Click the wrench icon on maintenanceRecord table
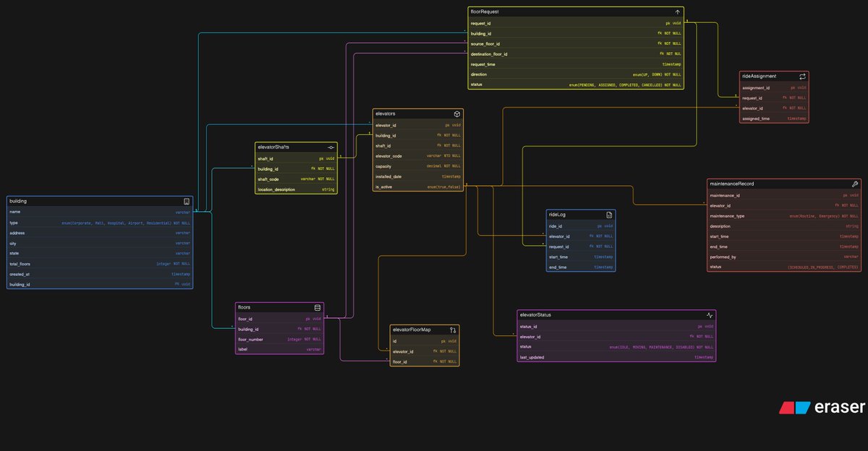868x451 pixels. click(855, 184)
